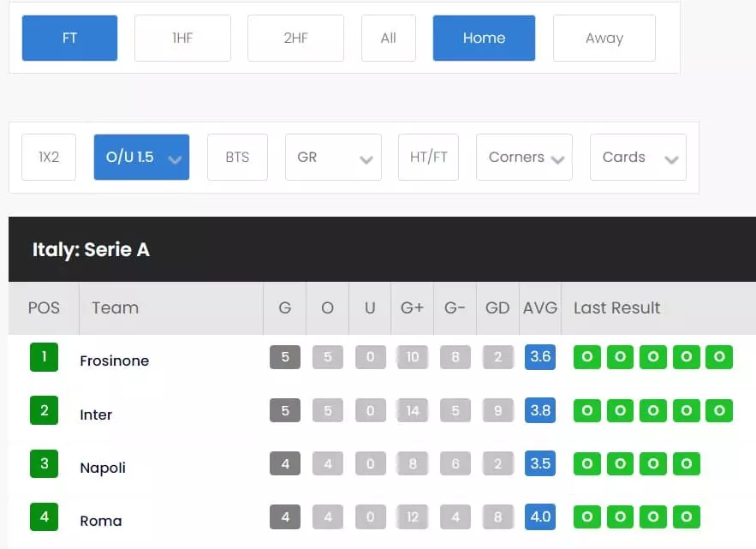The image size is (756, 549).
Task: Select the Away filter
Action: click(604, 38)
